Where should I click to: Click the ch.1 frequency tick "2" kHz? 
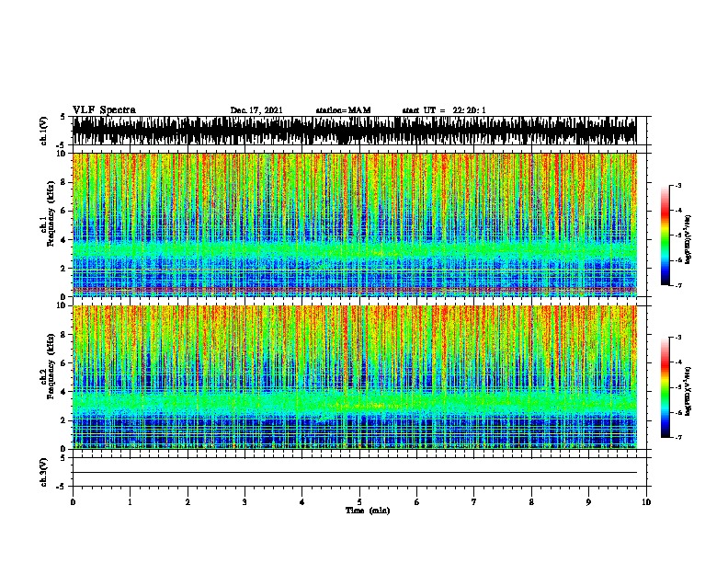coord(63,268)
